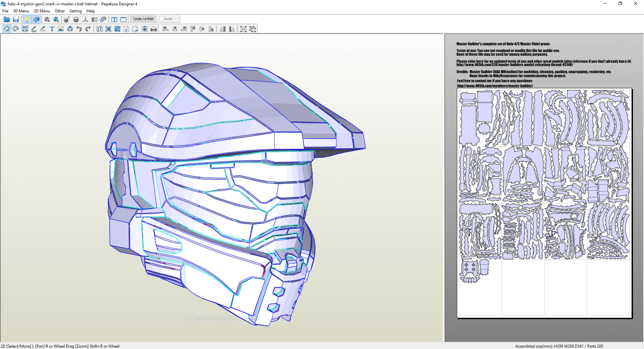This screenshot has width=644, height=349.
Task: Open the 2D Menu
Action: [42, 11]
